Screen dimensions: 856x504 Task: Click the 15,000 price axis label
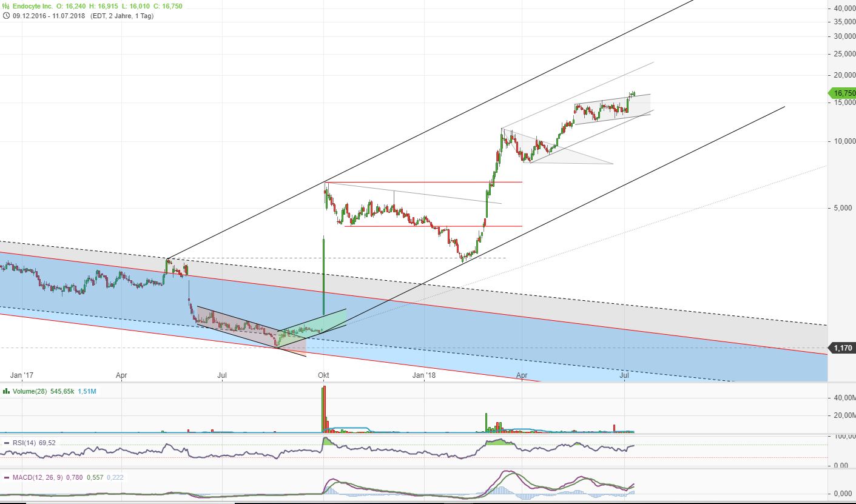pos(844,103)
